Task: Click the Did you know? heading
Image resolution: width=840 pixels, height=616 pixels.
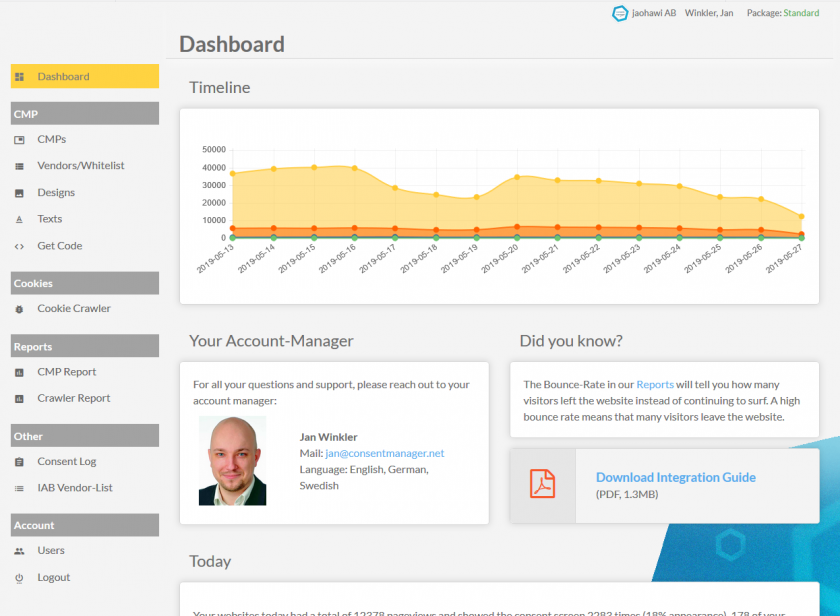Action: (571, 341)
